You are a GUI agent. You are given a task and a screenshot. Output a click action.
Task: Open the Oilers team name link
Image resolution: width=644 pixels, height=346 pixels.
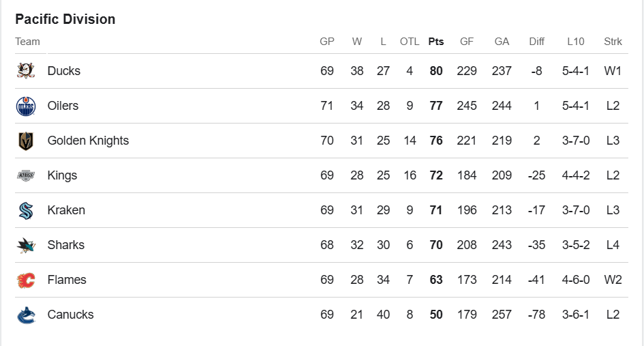click(x=63, y=106)
